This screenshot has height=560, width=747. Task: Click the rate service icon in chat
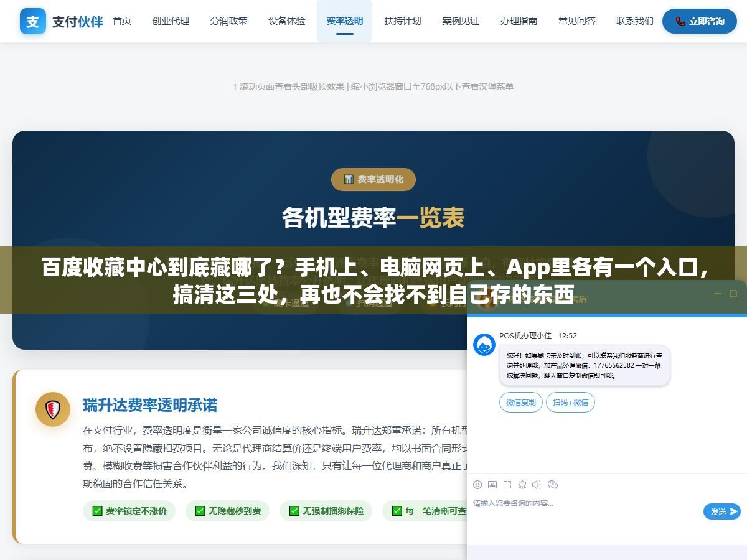(522, 485)
